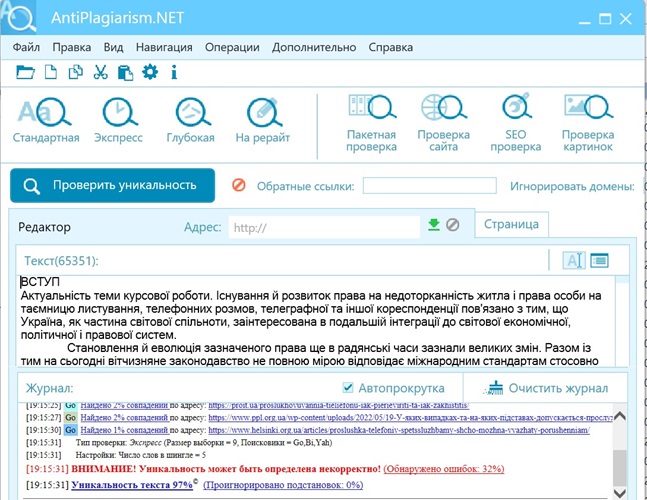Load page with the green download arrow
647x500 pixels.
point(434,225)
